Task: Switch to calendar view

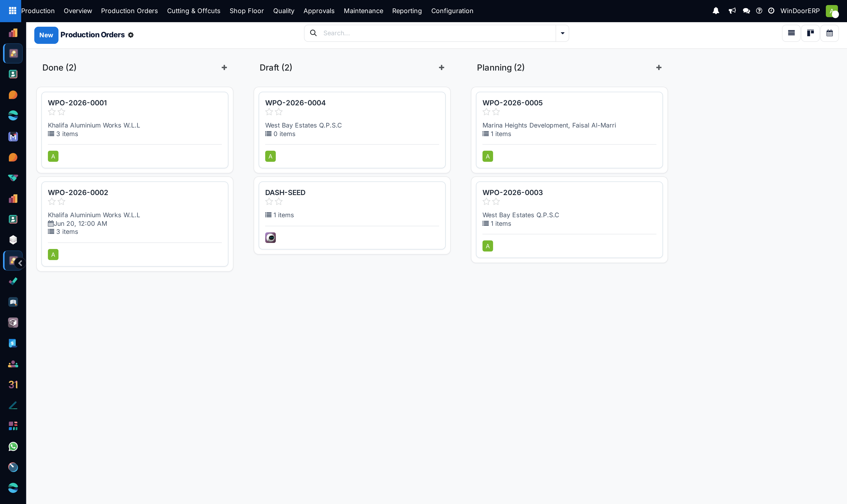Action: (x=830, y=33)
